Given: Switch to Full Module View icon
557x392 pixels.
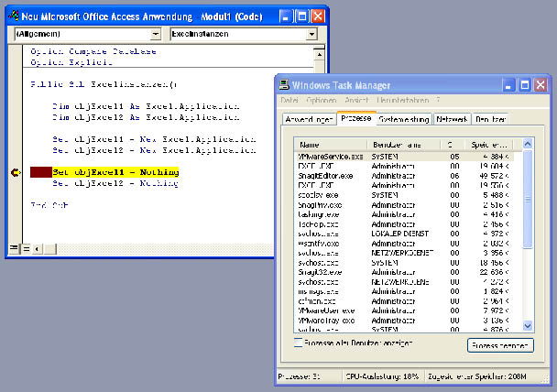Looking at the screenshot, I should tap(26, 247).
